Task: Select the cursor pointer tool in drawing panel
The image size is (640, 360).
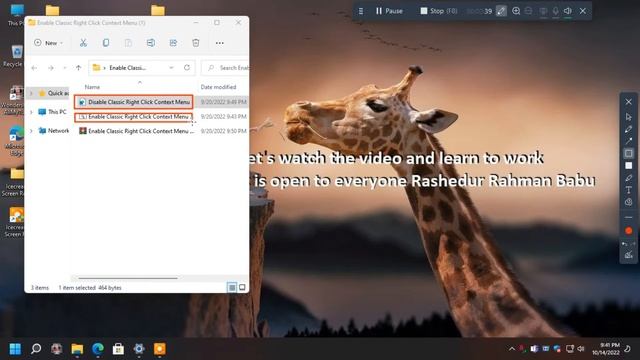Action: click(x=629, y=117)
